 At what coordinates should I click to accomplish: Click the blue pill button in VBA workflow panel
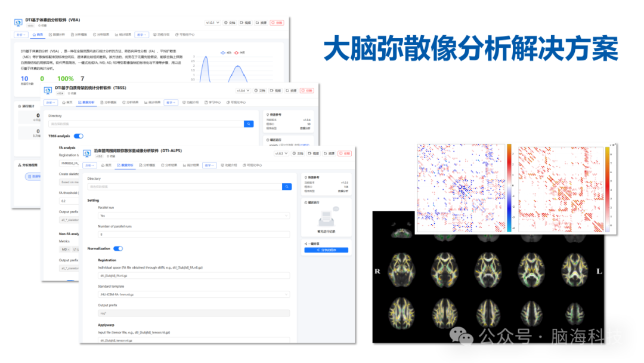33,176
